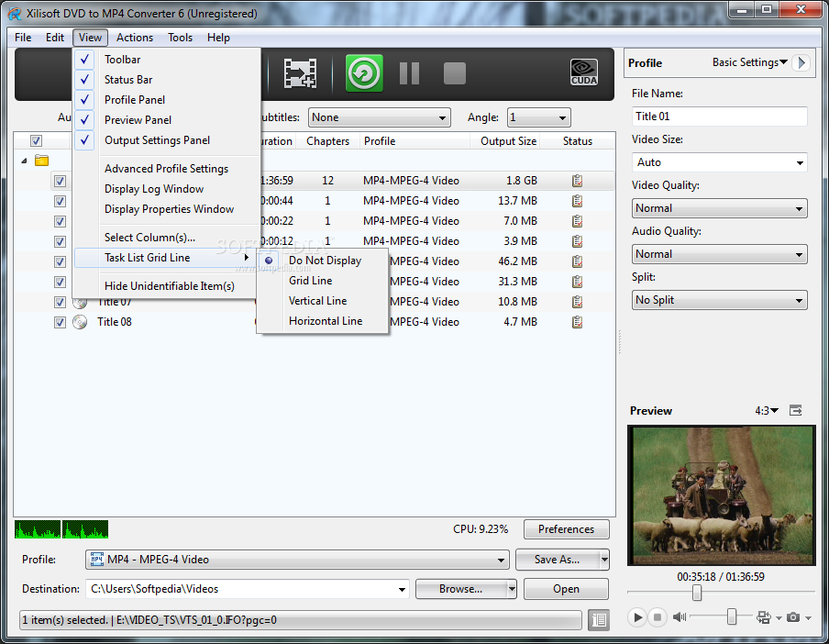The height and width of the screenshot is (644, 829).
Task: Open the Split dropdown
Action: (x=719, y=300)
